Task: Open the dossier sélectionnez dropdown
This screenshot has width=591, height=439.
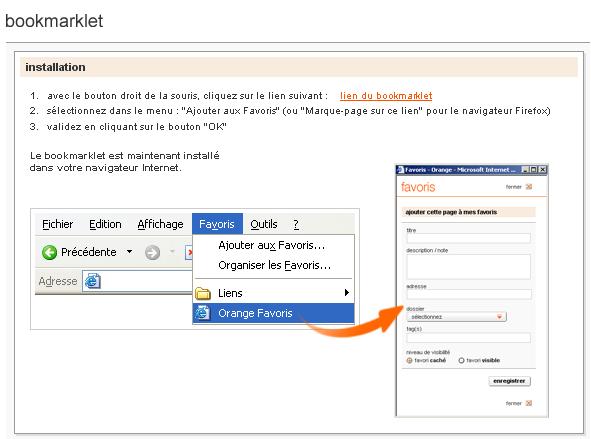Action: [x=456, y=317]
